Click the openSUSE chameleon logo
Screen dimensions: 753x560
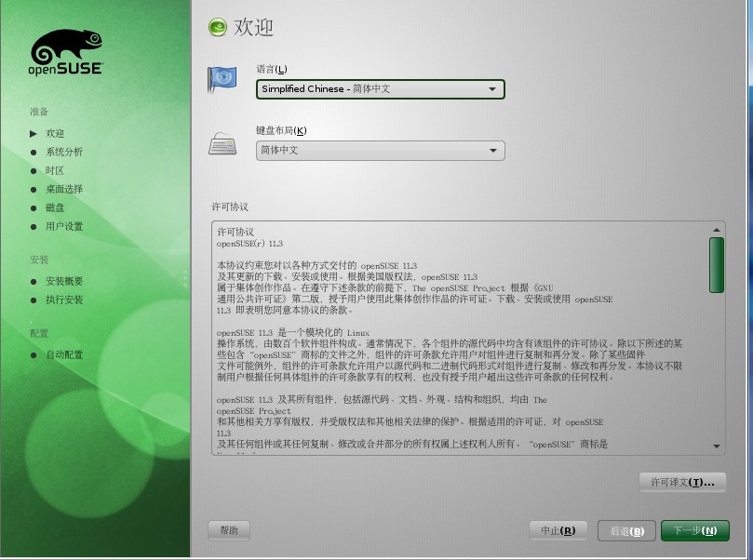pyautogui.click(x=65, y=52)
